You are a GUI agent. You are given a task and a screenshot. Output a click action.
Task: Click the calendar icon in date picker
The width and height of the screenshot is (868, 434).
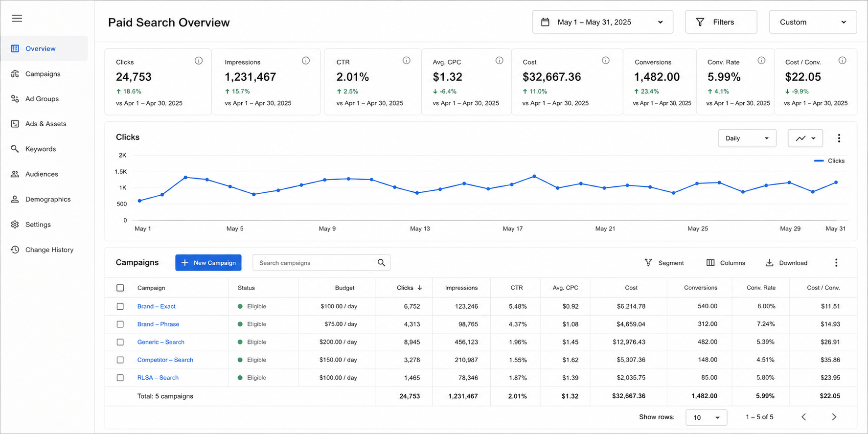tap(545, 22)
